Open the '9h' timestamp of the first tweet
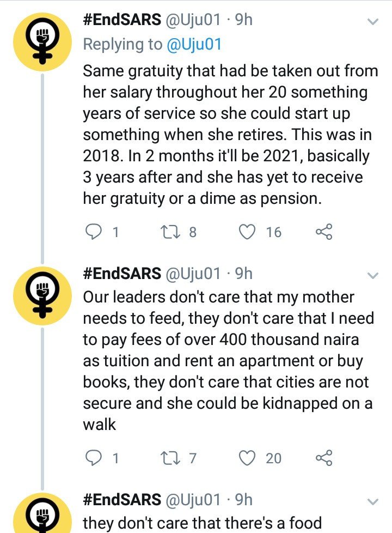 (x=243, y=20)
